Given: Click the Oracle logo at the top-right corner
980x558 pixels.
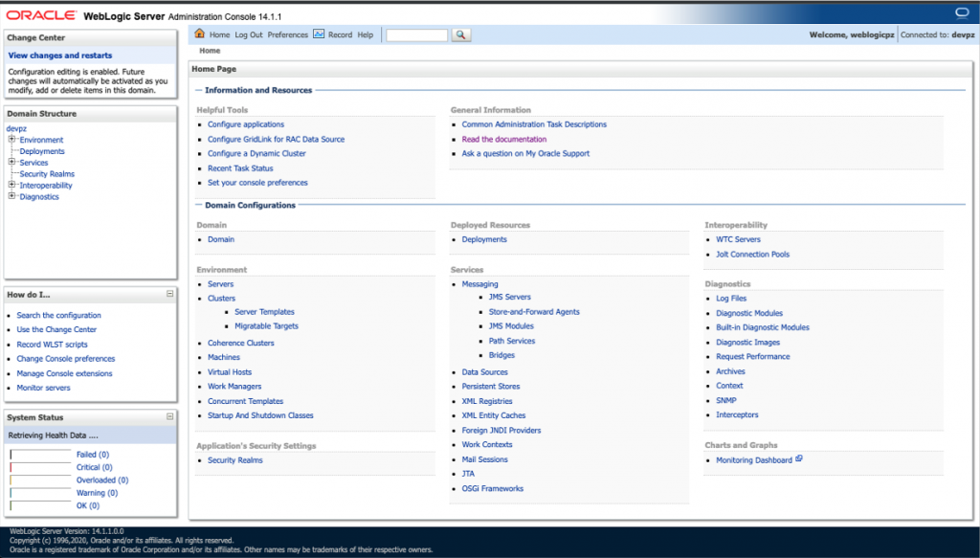Looking at the screenshot, I should pos(962,13).
